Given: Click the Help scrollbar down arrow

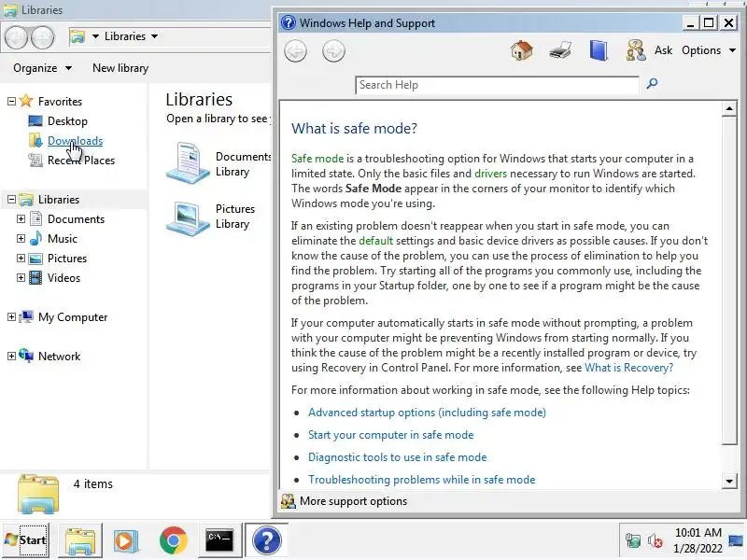Looking at the screenshot, I should (729, 481).
